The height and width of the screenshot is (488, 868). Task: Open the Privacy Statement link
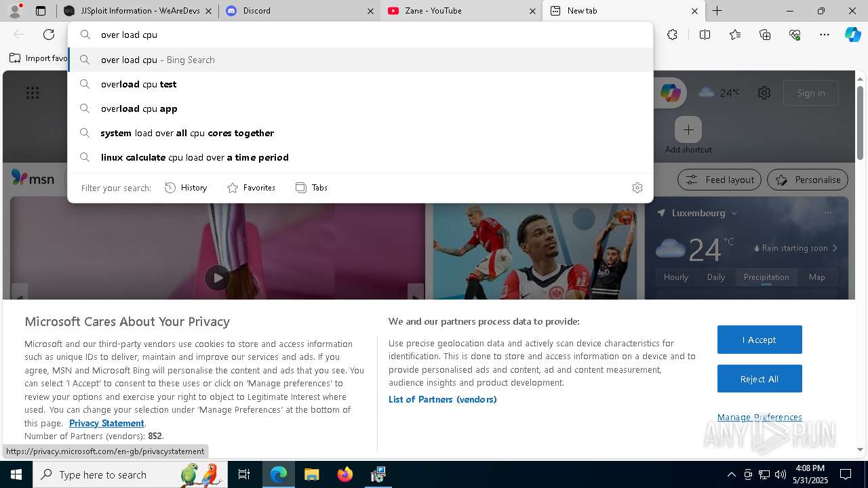pyautogui.click(x=106, y=423)
